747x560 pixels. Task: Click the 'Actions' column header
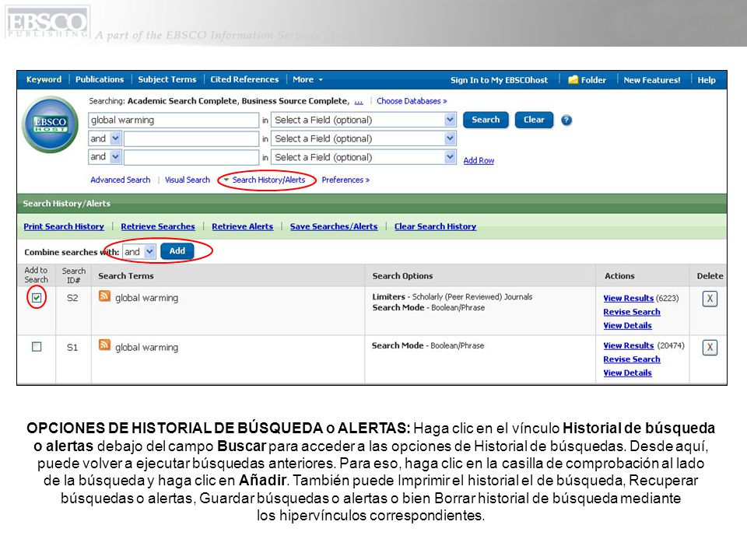pos(619,275)
